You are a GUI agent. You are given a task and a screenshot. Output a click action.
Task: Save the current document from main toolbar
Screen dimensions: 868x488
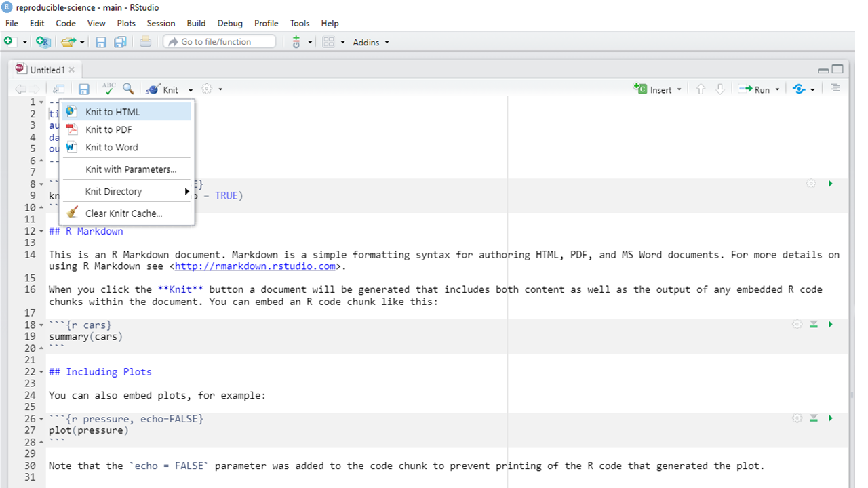pyautogui.click(x=101, y=42)
